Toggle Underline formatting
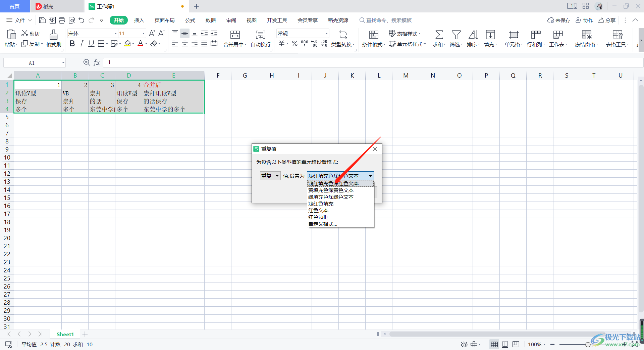 [91, 43]
